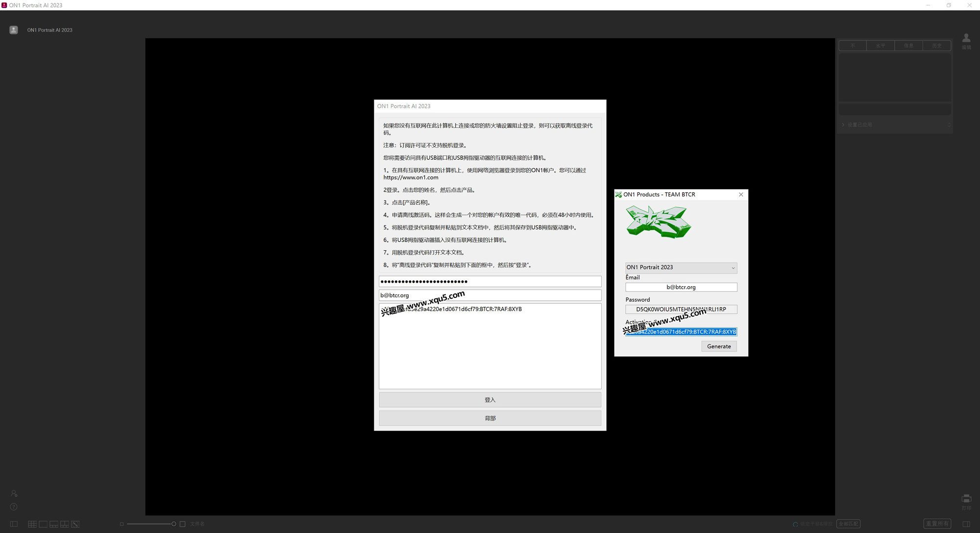Click the step 3 点击[产品名称] instruction text

coord(407,202)
